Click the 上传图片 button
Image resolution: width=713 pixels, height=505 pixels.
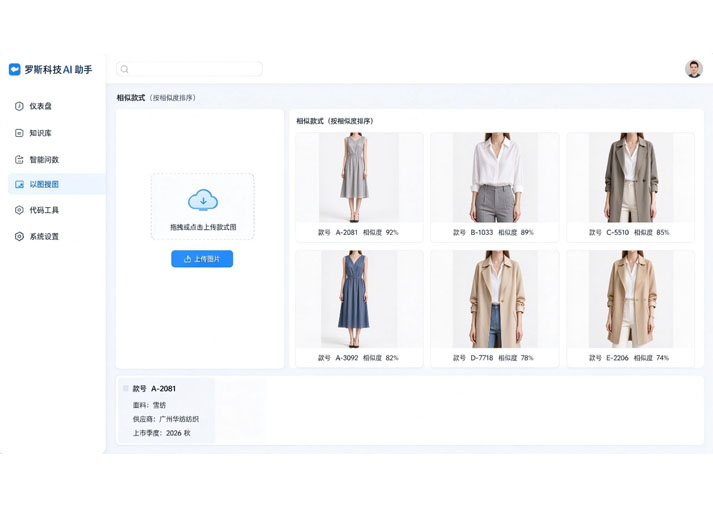point(202,259)
